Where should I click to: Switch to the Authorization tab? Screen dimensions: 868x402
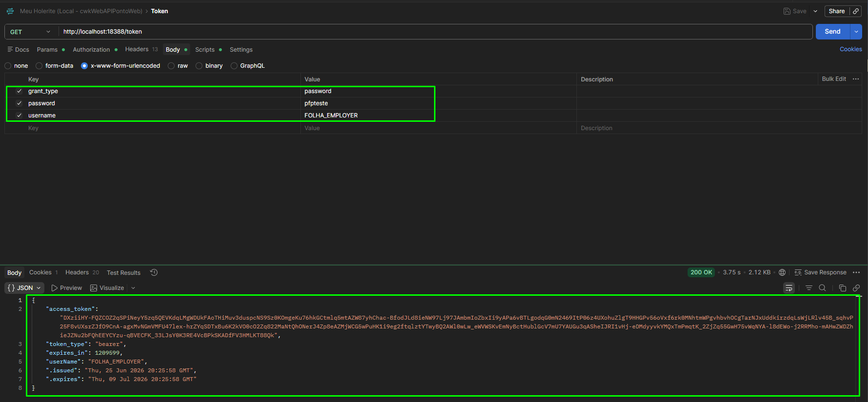point(91,50)
